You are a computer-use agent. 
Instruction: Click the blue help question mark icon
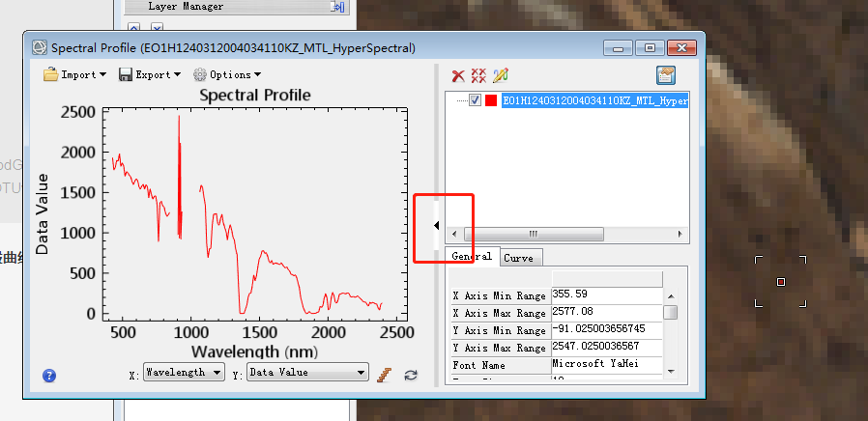coord(49,376)
